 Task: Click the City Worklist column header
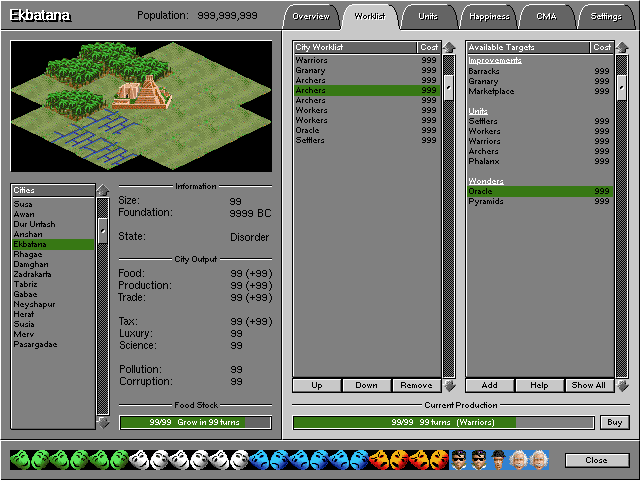click(355, 47)
